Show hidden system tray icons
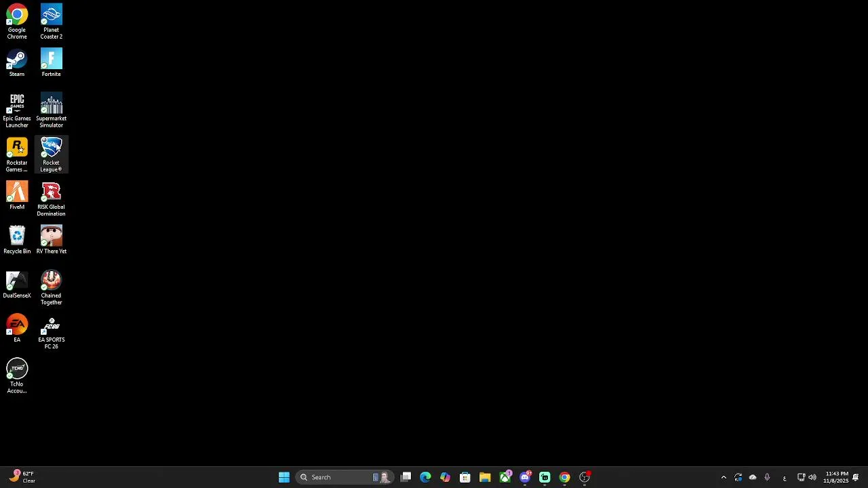This screenshot has height=488, width=868. coord(724,477)
